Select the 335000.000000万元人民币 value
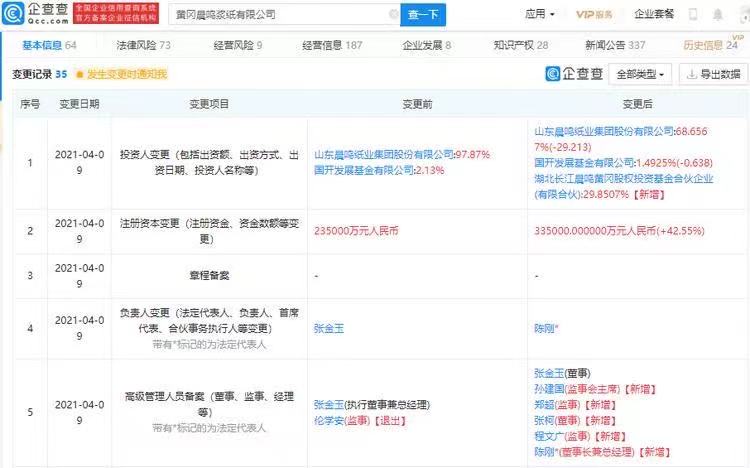Image resolution: width=750 pixels, height=468 pixels. 619,231
